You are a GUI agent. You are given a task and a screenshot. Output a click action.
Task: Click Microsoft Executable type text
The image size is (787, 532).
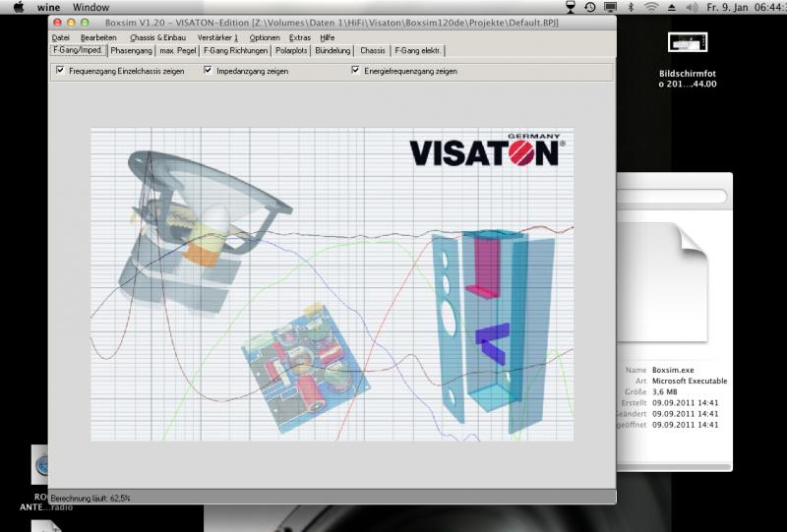click(690, 381)
